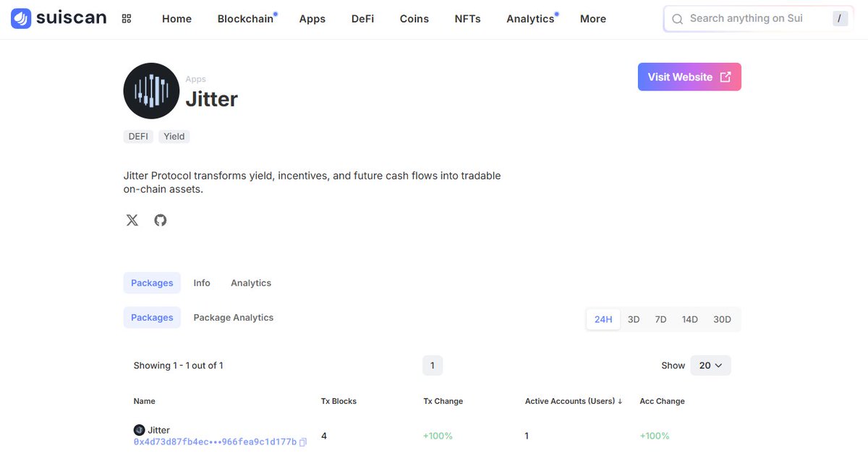
Task: Copy the package address 0x4d73d87fb4ec
Action: (303, 442)
